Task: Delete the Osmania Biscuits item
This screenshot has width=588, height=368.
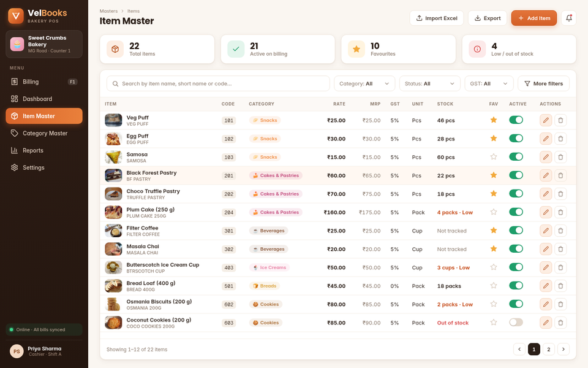Action: pos(560,304)
